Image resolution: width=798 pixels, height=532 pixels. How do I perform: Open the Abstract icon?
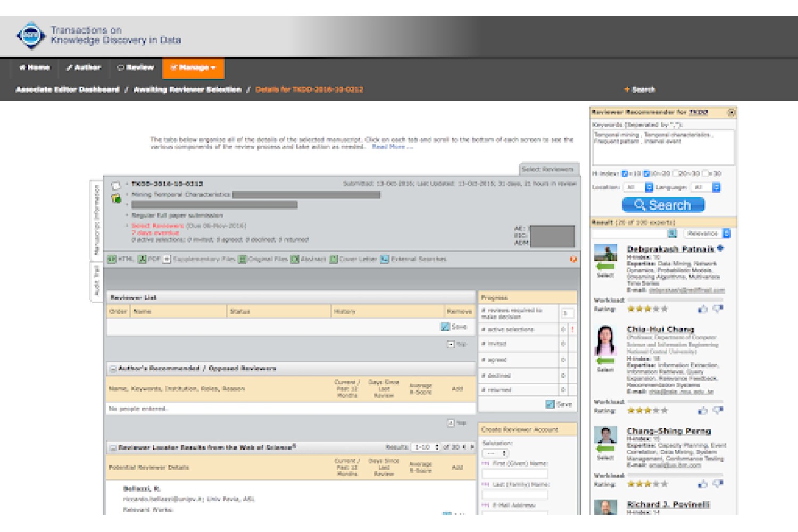[x=295, y=259]
